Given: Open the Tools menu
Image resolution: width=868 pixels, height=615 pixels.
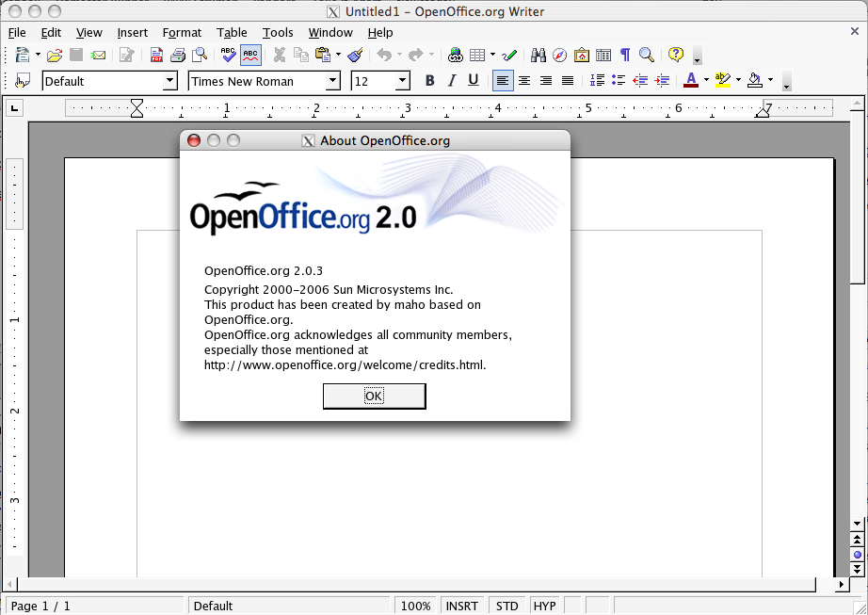Looking at the screenshot, I should pos(278,33).
